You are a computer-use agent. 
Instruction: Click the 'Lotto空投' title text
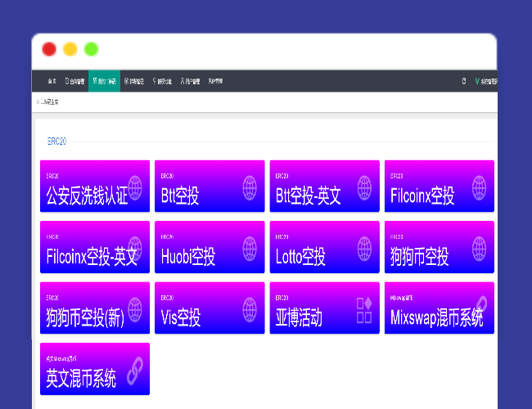(x=300, y=256)
